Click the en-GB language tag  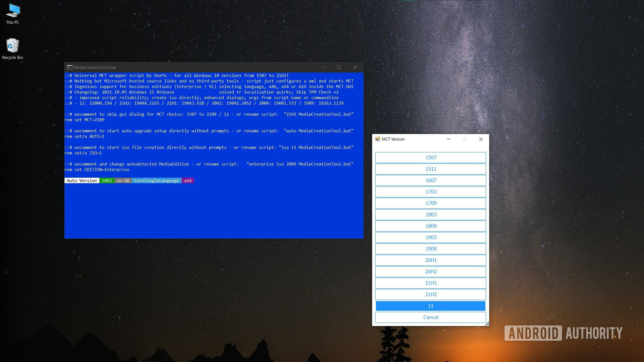pyautogui.click(x=123, y=180)
